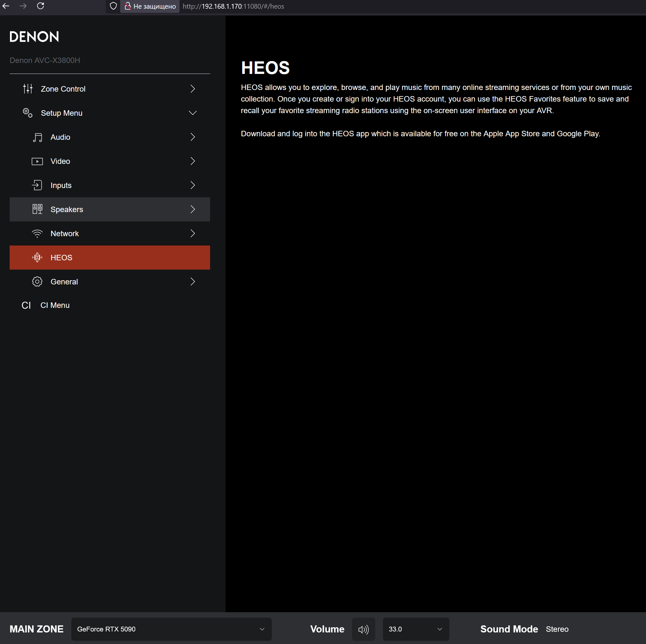646x644 pixels.
Task: Click the Video play-screen icon
Action: pyautogui.click(x=37, y=161)
